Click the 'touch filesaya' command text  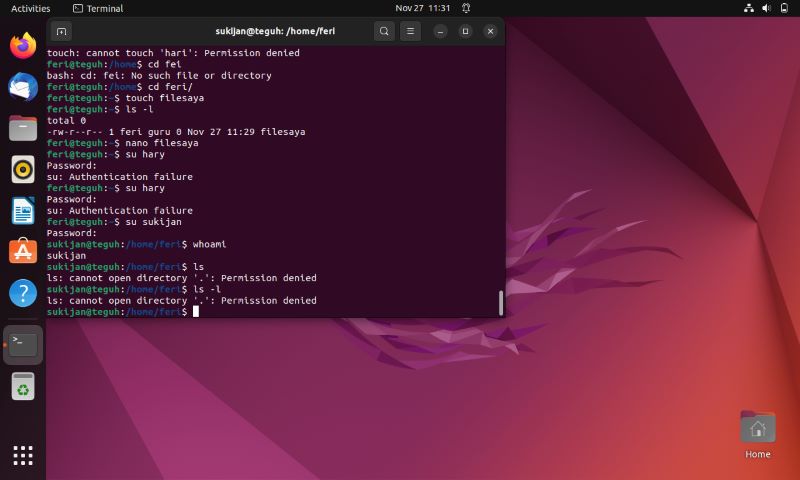coord(164,98)
